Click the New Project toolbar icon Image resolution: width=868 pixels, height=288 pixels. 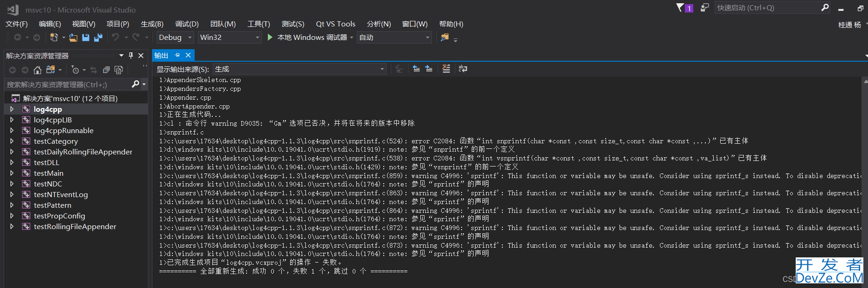tap(54, 37)
